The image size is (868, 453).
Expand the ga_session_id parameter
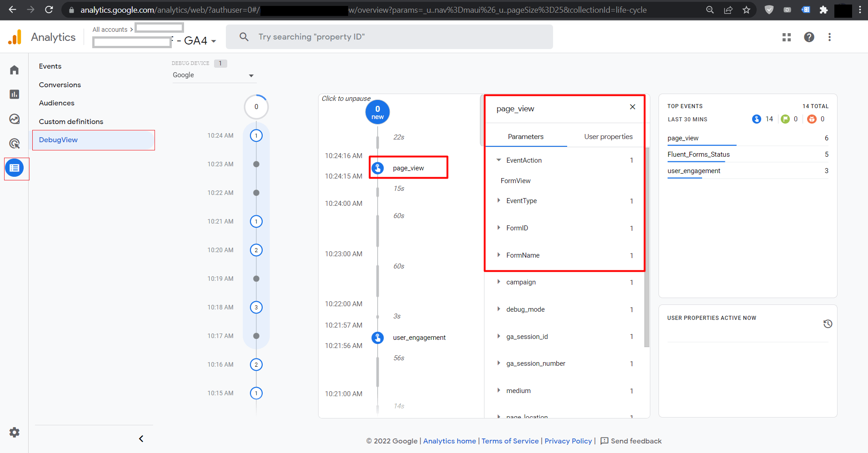499,337
